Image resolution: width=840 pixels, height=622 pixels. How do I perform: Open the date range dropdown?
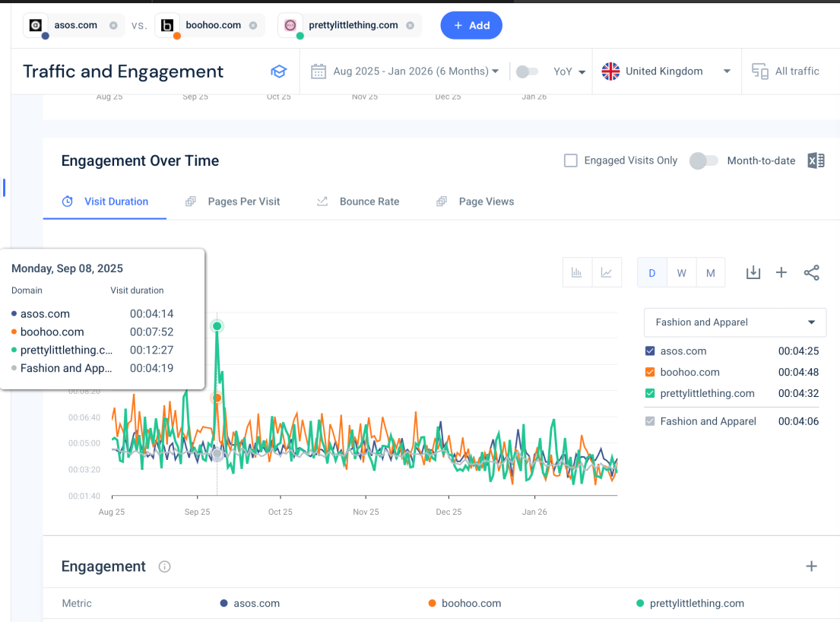tap(405, 71)
